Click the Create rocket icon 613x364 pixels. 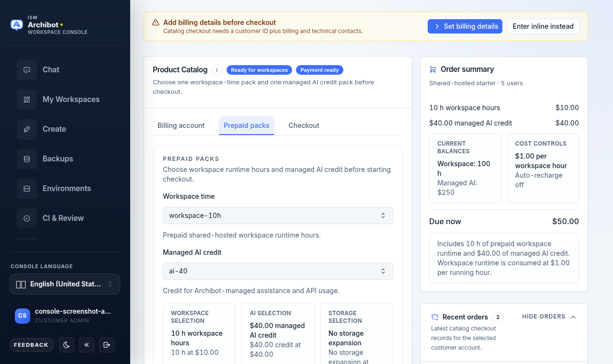pyautogui.click(x=27, y=129)
